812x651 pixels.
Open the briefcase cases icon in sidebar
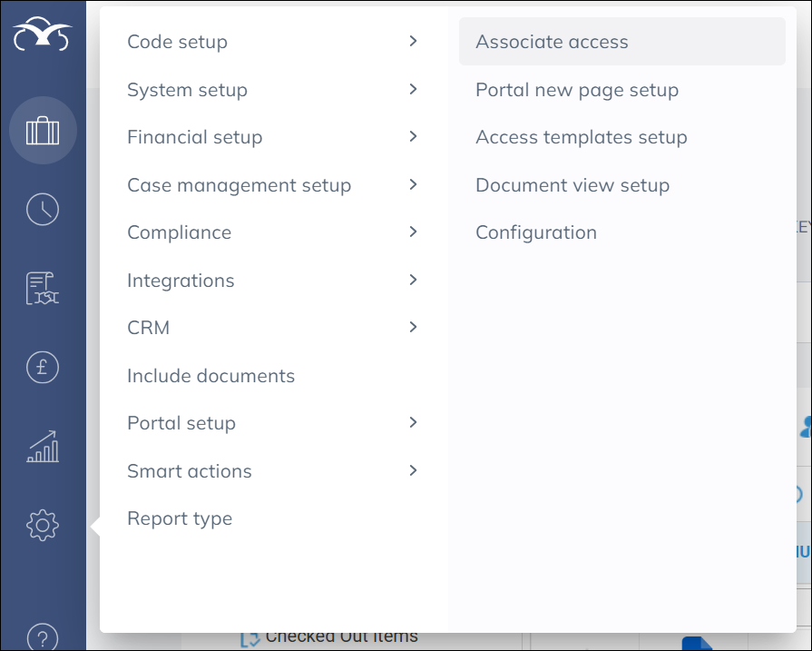[43, 131]
